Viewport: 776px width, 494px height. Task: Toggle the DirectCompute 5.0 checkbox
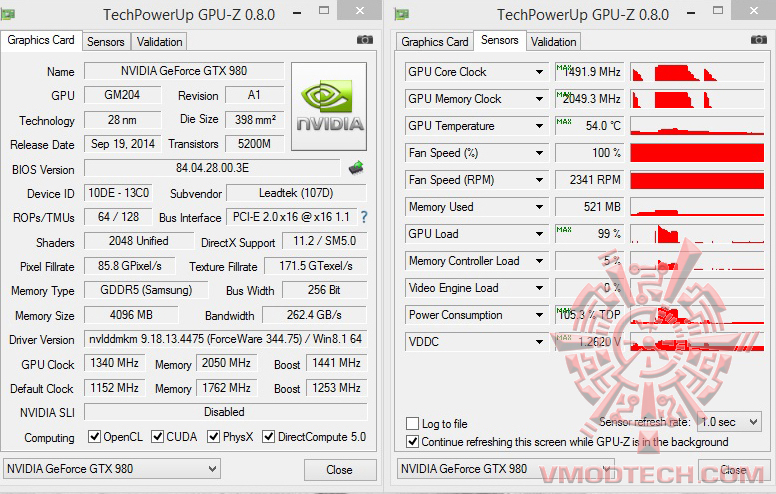pos(268,437)
